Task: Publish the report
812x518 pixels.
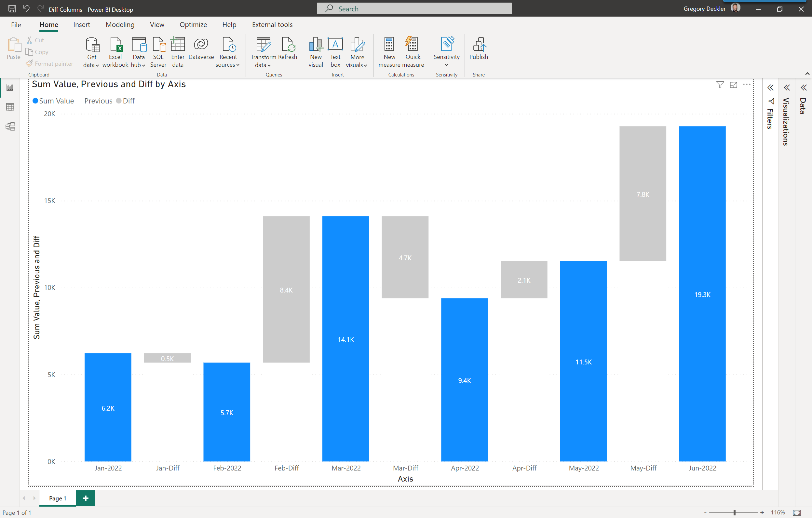Action: point(479,49)
